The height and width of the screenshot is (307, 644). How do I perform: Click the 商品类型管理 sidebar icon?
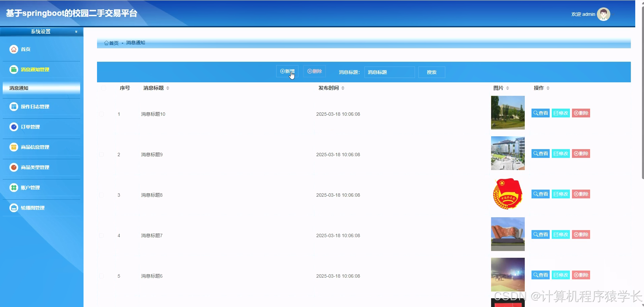tap(14, 167)
